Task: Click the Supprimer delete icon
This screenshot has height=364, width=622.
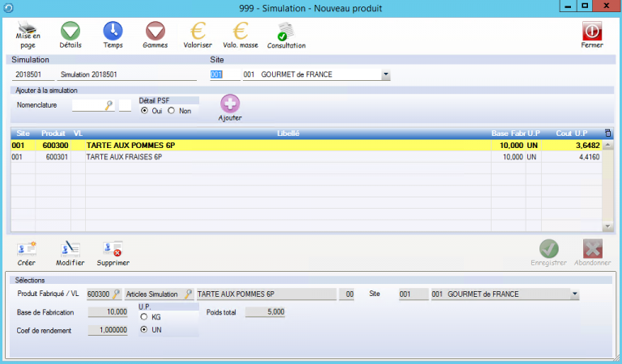Action: tap(113, 250)
